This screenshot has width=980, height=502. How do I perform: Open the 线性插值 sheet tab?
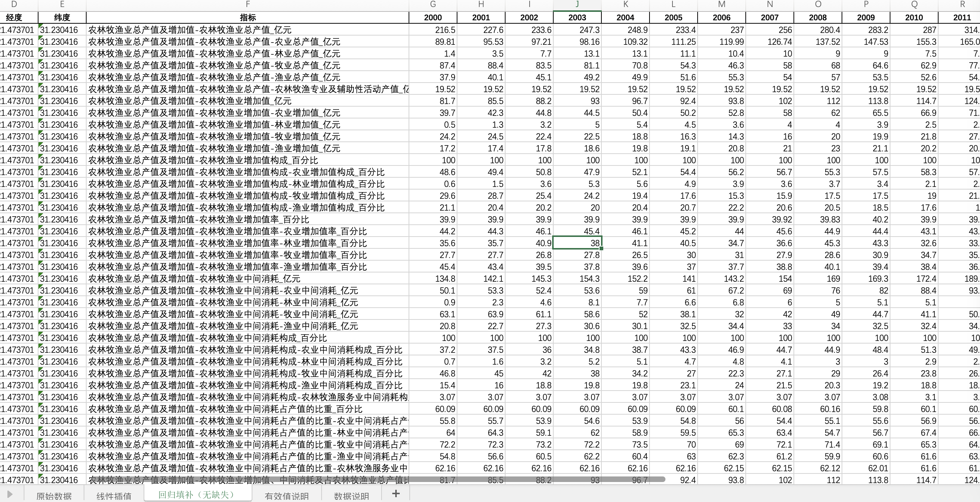pos(114,496)
